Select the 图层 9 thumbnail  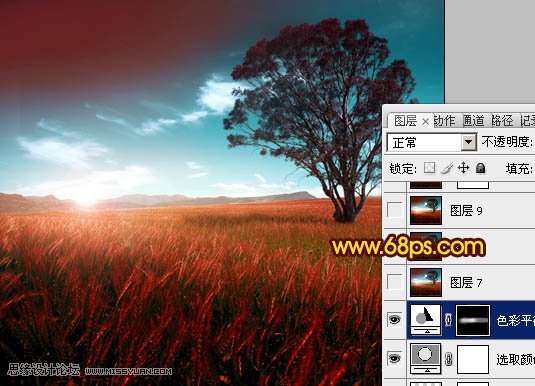click(426, 210)
